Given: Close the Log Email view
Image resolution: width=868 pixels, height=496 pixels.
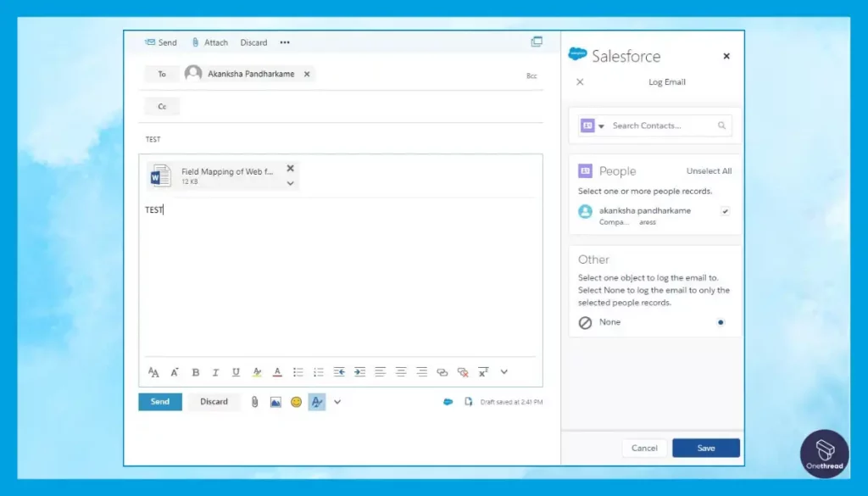Looking at the screenshot, I should point(580,82).
